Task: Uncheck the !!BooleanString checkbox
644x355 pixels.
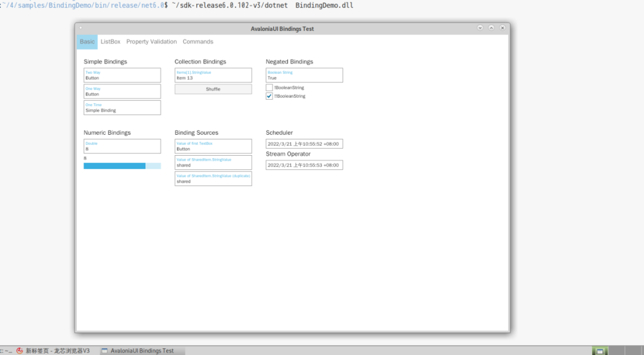Action: coord(270,96)
